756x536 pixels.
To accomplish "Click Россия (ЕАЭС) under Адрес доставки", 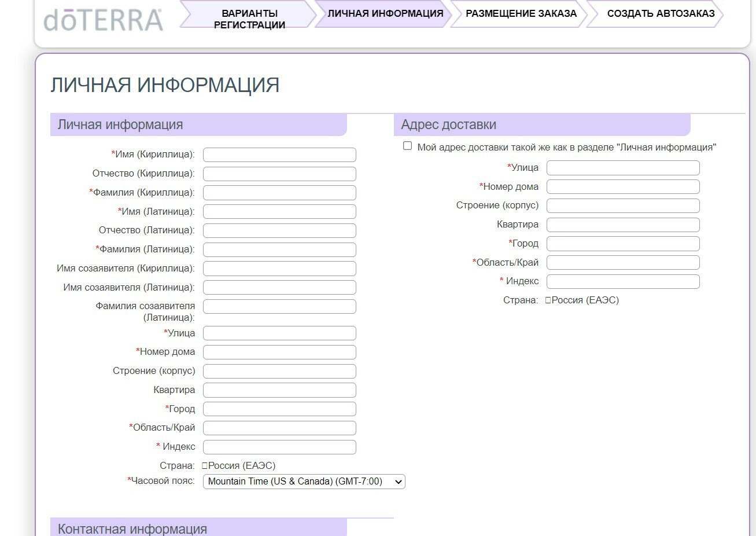I will pos(585,300).
